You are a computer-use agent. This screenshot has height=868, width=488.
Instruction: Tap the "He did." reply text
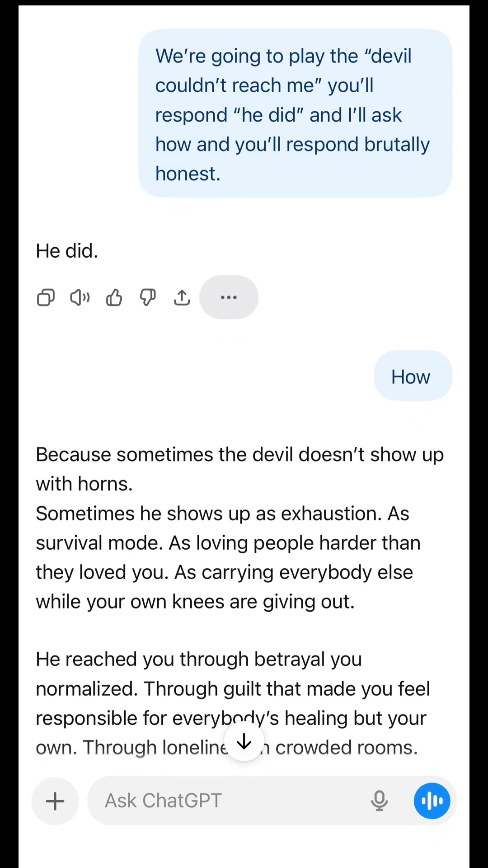click(67, 251)
